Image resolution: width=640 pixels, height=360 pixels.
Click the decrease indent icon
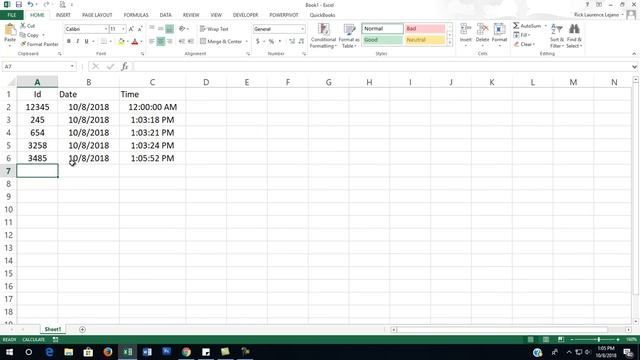point(182,41)
